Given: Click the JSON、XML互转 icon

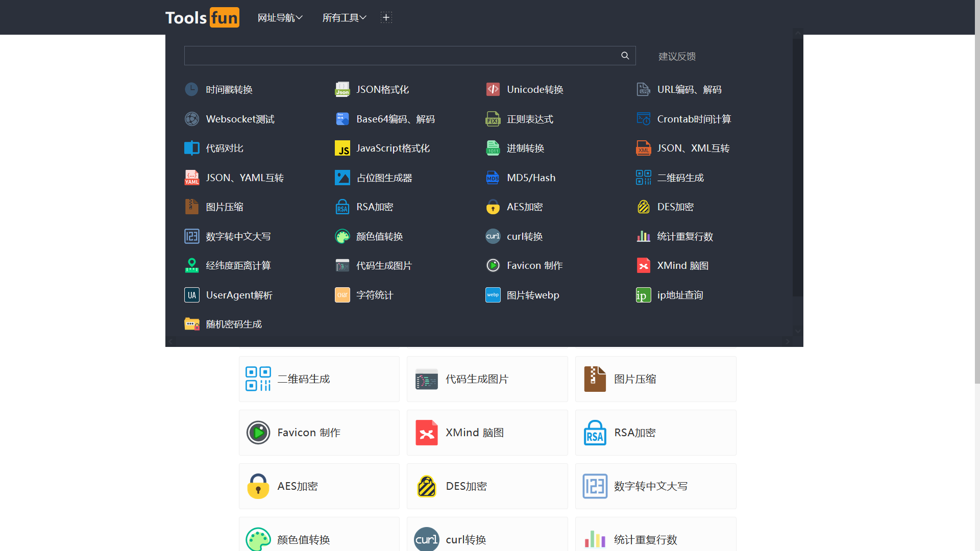Looking at the screenshot, I should (x=643, y=148).
